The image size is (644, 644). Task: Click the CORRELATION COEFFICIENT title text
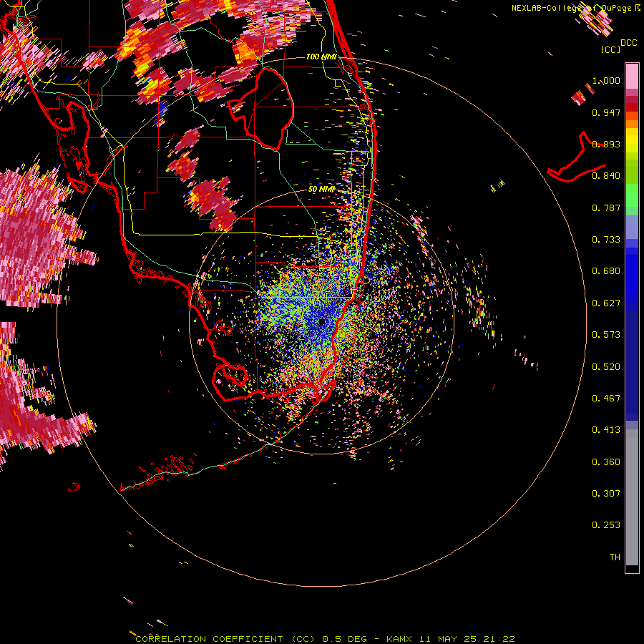point(209,639)
